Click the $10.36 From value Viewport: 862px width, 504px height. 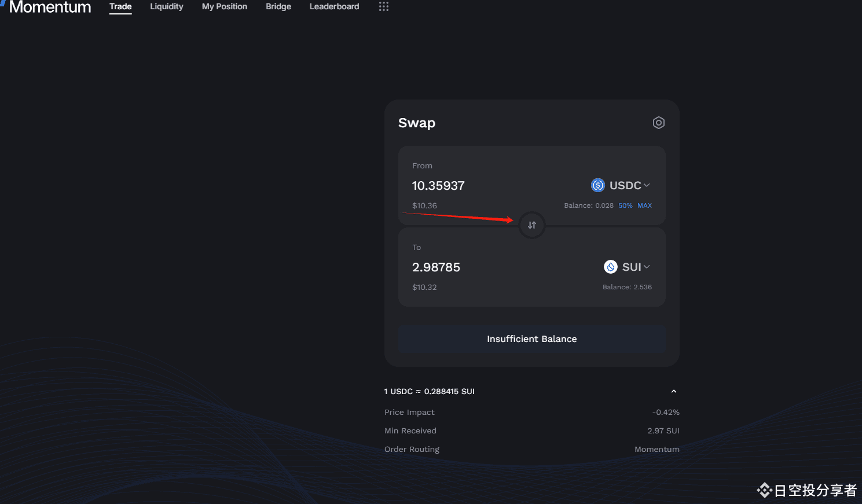click(x=424, y=205)
